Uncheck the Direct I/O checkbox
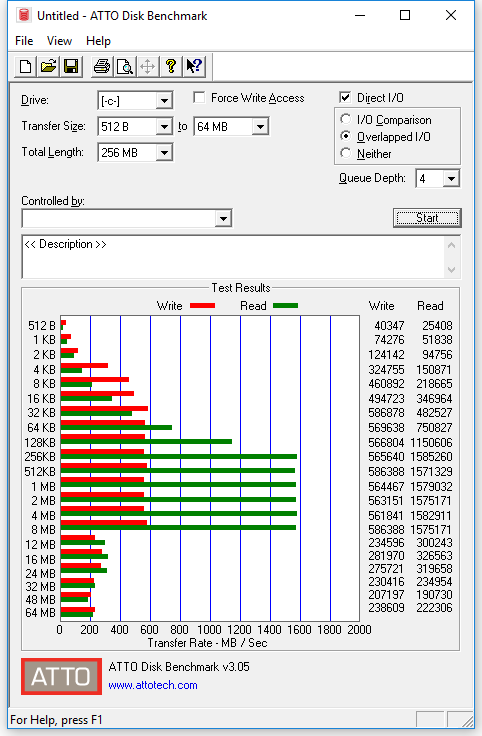 click(x=345, y=98)
